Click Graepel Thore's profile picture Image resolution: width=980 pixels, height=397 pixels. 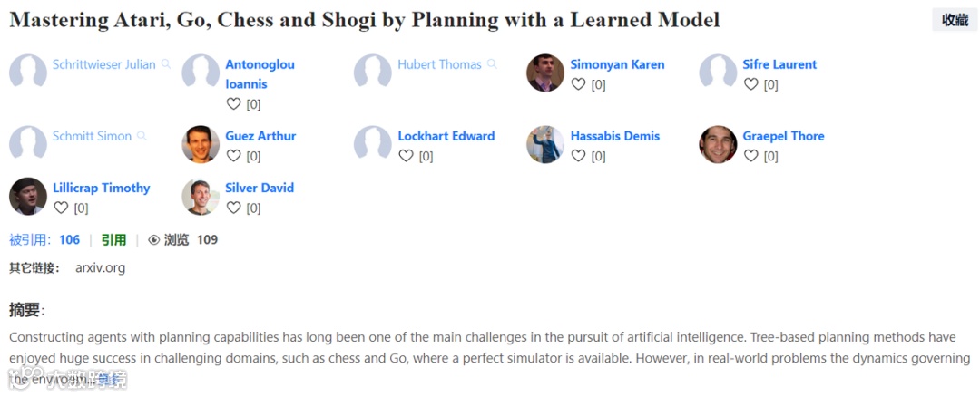(x=718, y=144)
